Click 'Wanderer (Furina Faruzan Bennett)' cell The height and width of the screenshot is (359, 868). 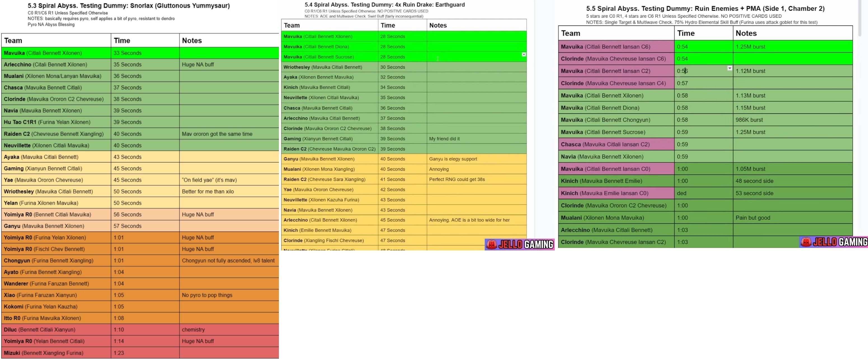[56, 283]
